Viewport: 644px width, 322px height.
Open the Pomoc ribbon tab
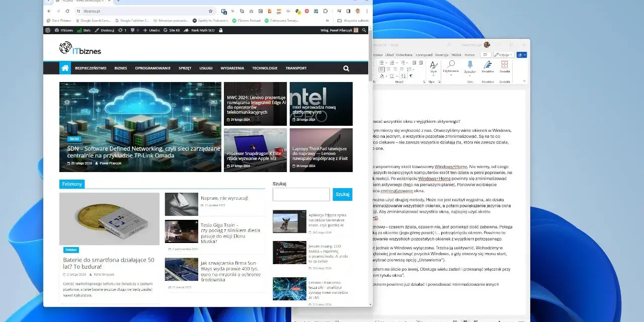tap(470, 55)
